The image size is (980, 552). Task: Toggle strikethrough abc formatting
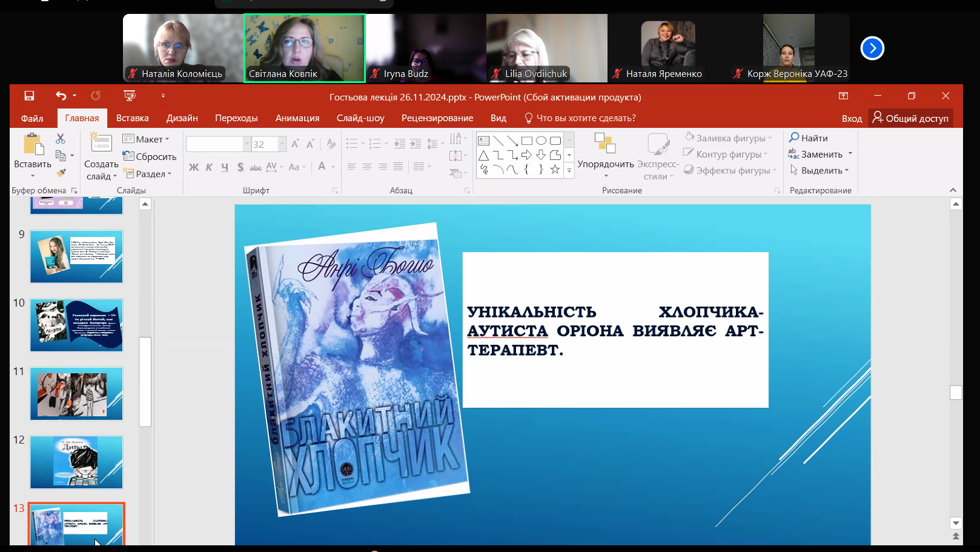[x=256, y=167]
